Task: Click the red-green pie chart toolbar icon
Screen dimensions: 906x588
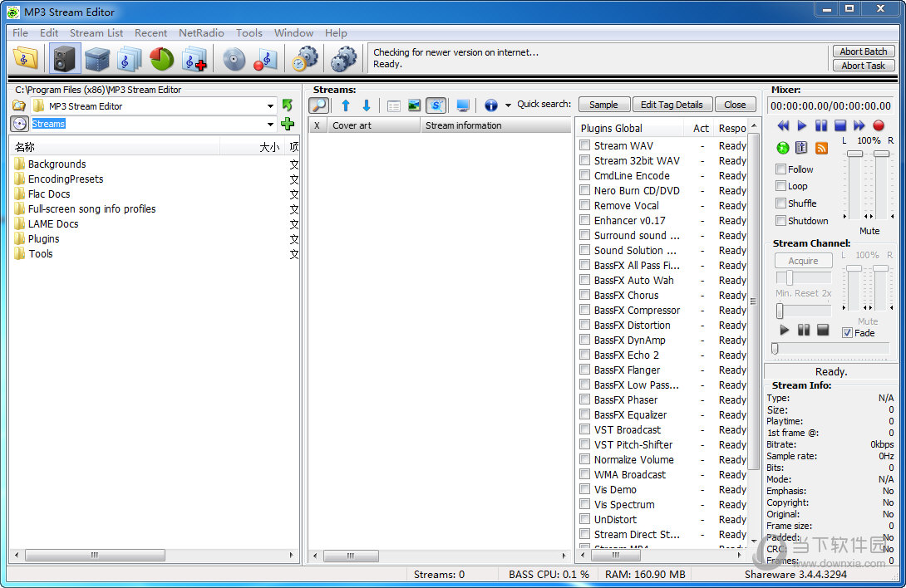Action: coord(161,58)
